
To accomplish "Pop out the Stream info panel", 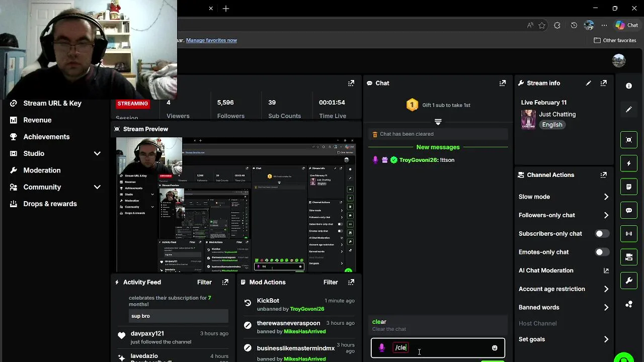I will click(603, 83).
